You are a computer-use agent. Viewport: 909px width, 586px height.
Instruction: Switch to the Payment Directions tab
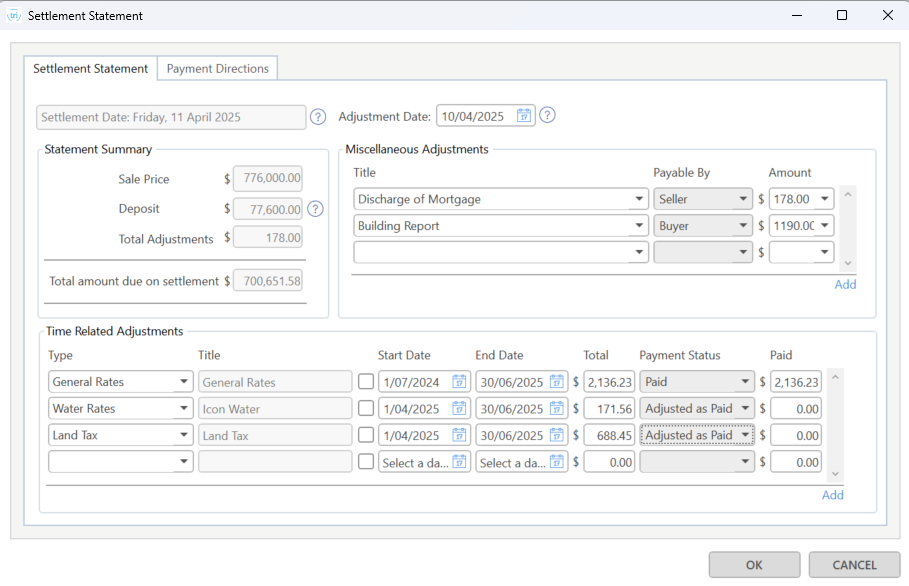click(x=217, y=69)
